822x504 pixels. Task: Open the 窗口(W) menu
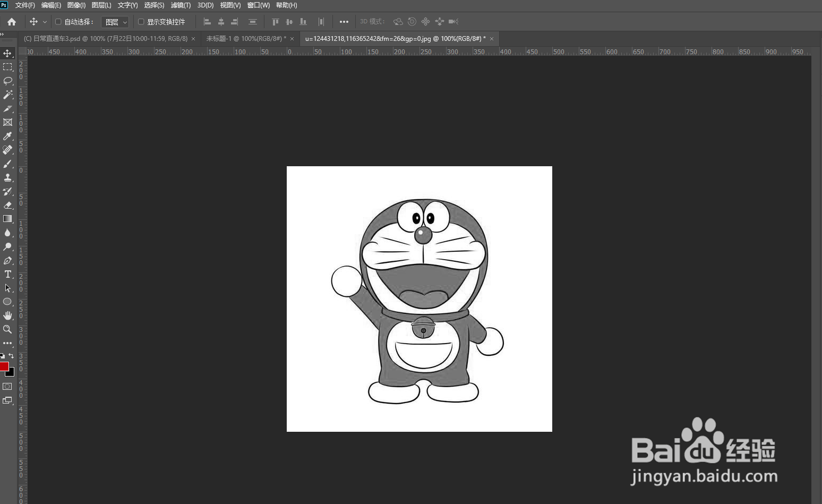259,5
